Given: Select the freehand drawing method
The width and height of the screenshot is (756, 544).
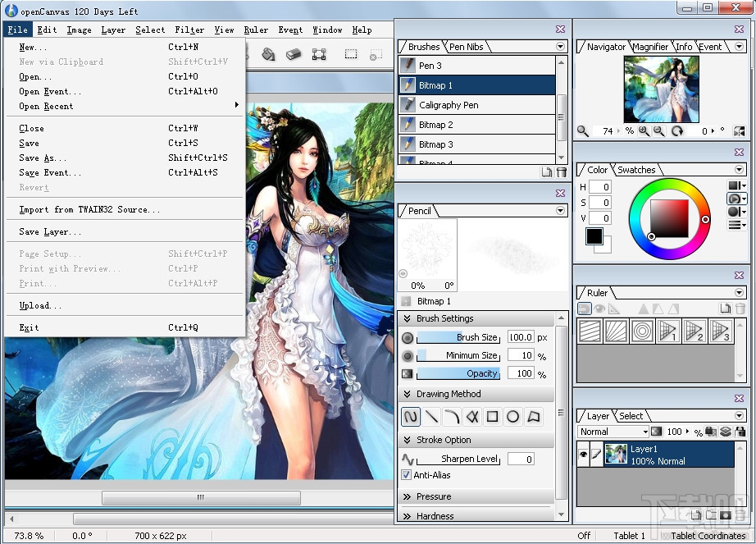Looking at the screenshot, I should pyautogui.click(x=410, y=417).
